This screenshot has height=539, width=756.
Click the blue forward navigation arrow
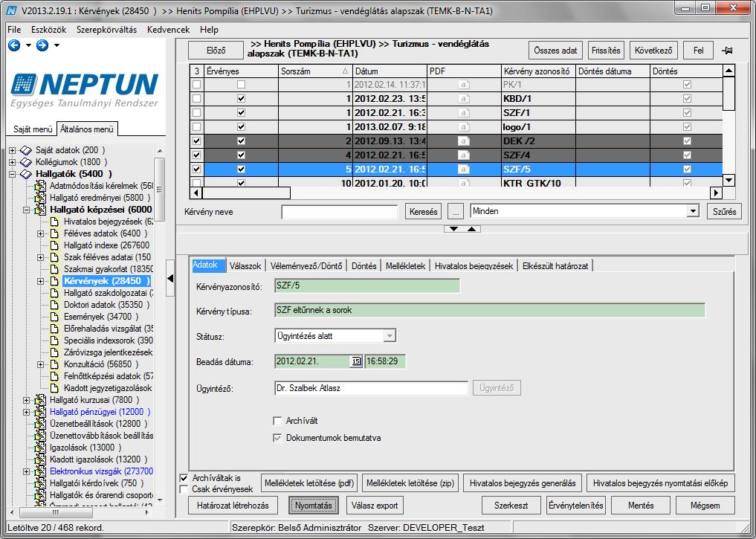coord(42,45)
